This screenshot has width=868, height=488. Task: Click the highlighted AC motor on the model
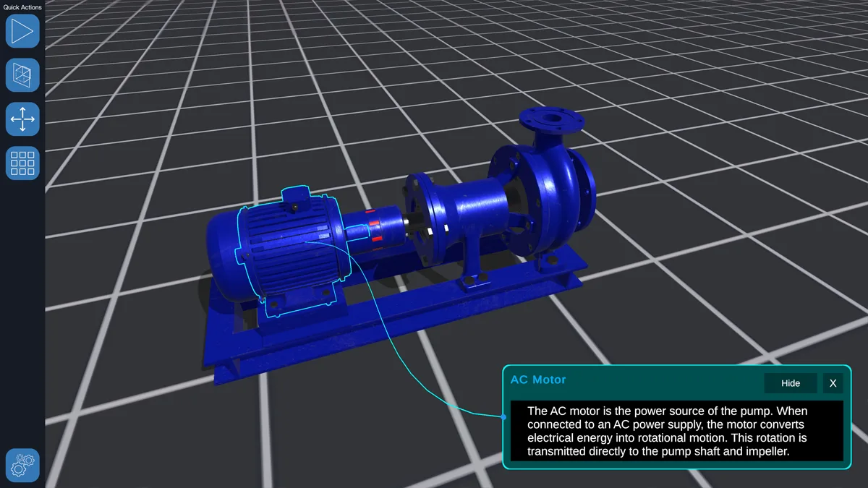pyautogui.click(x=293, y=249)
